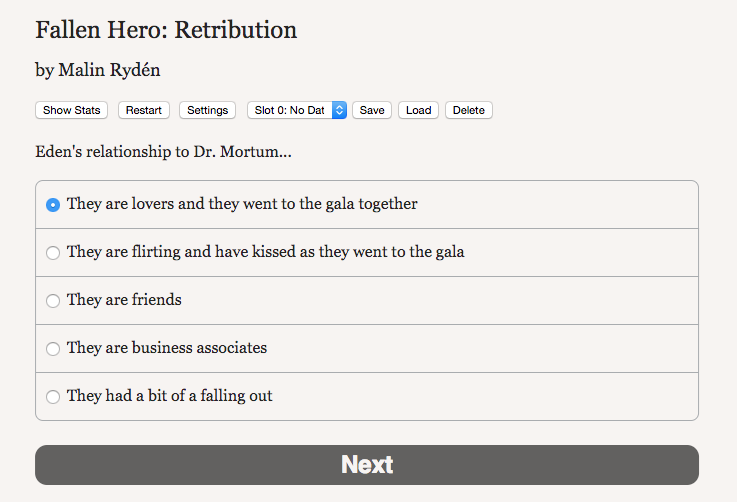Screen dimensions: 737x502
Task: Click 'They are business associates' option text
Action: click(x=167, y=347)
